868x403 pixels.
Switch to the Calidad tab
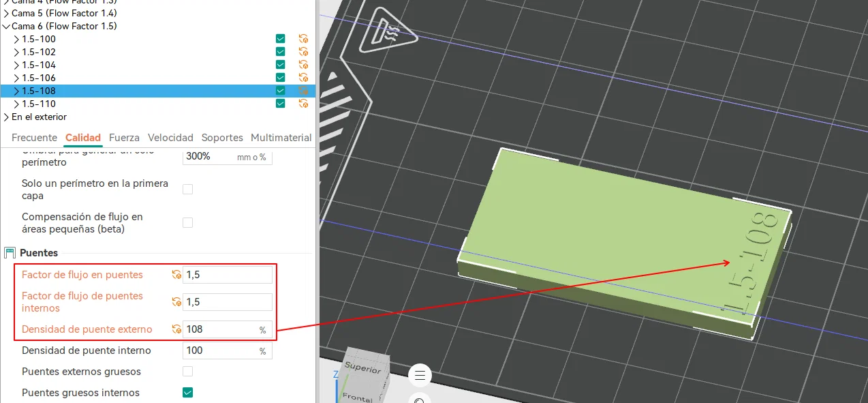[83, 138]
